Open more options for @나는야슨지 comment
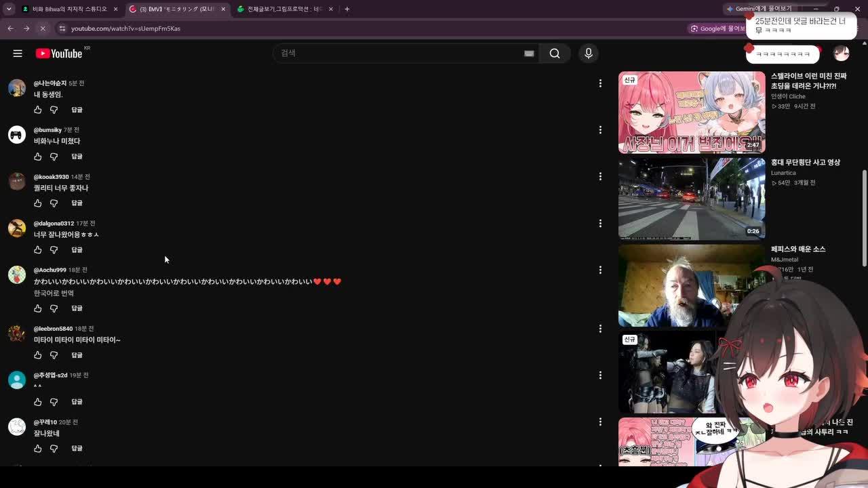Image resolution: width=868 pixels, height=488 pixels. [600, 83]
